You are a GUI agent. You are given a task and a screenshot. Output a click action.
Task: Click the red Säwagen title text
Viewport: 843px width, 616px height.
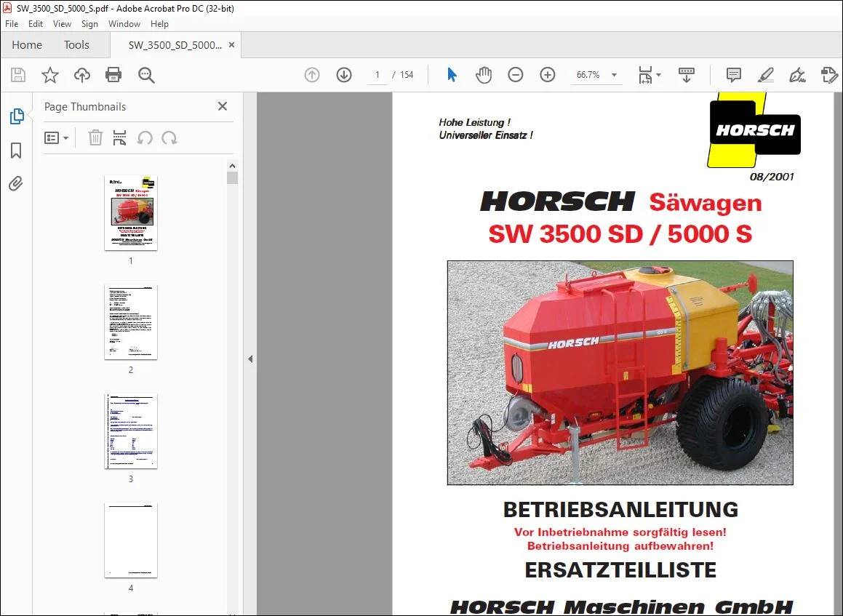(x=706, y=203)
